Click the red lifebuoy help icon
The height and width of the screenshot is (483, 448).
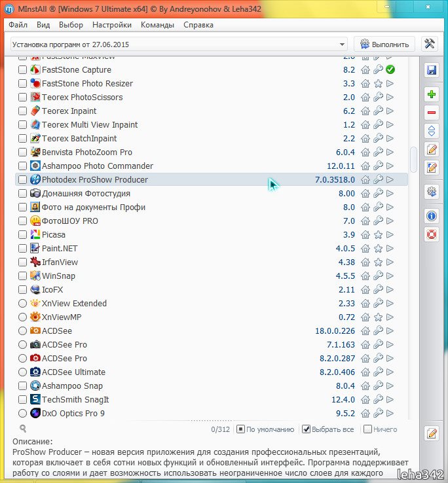(x=432, y=234)
